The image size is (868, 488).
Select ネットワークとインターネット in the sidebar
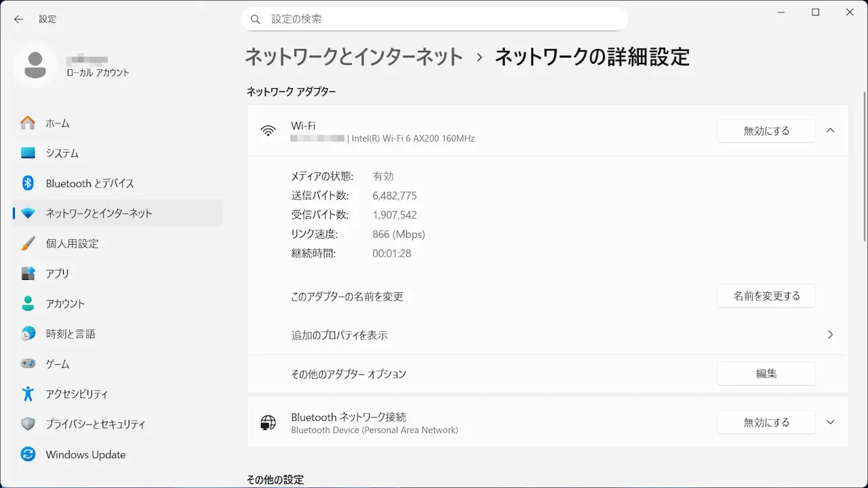(99, 213)
